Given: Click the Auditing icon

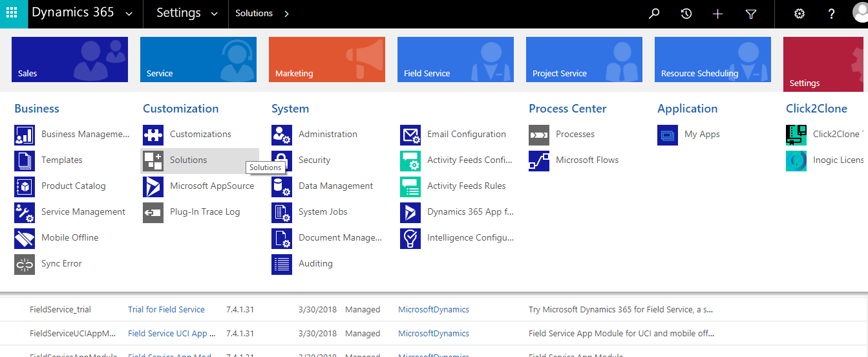Looking at the screenshot, I should (x=282, y=265).
